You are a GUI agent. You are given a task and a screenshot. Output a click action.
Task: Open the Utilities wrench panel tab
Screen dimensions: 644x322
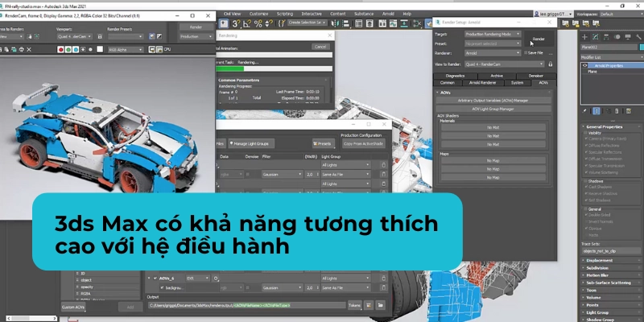[x=638, y=37]
